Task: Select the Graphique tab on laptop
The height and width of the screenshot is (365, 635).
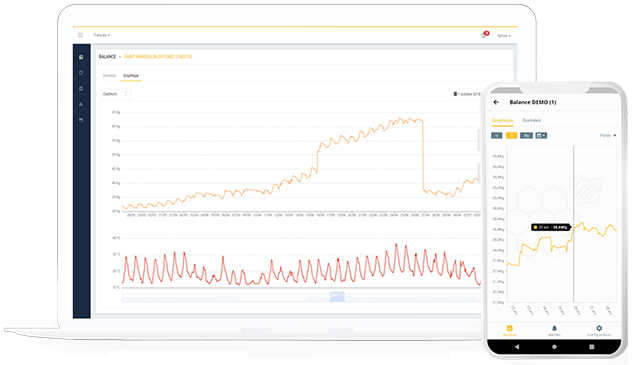Action: click(131, 76)
